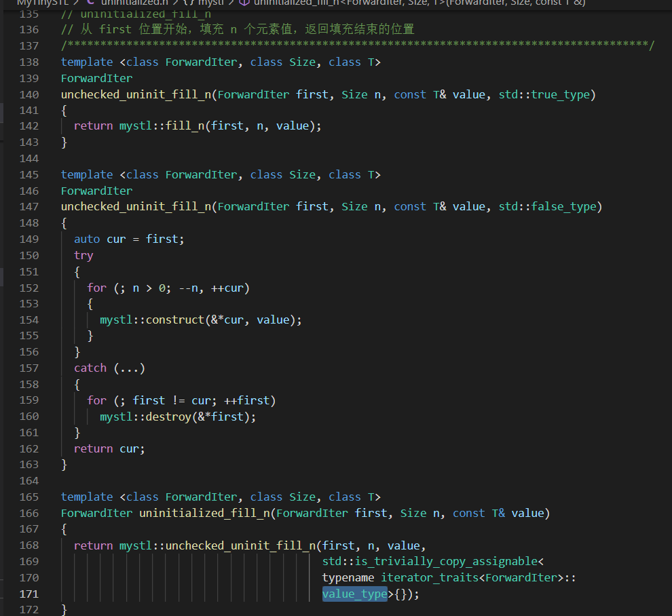This screenshot has height=616, width=672.
Task: Click 'typename' keyword on line 170
Action: pos(348,578)
